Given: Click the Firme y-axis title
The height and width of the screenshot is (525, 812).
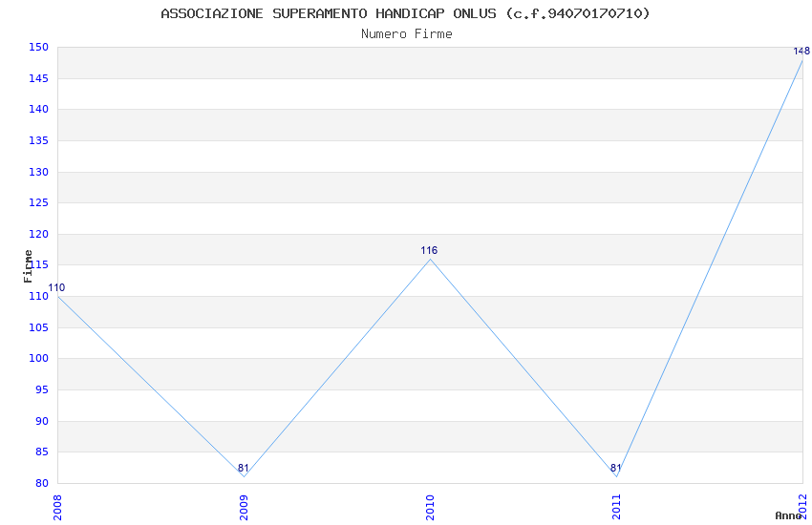Looking at the screenshot, I should tap(28, 266).
